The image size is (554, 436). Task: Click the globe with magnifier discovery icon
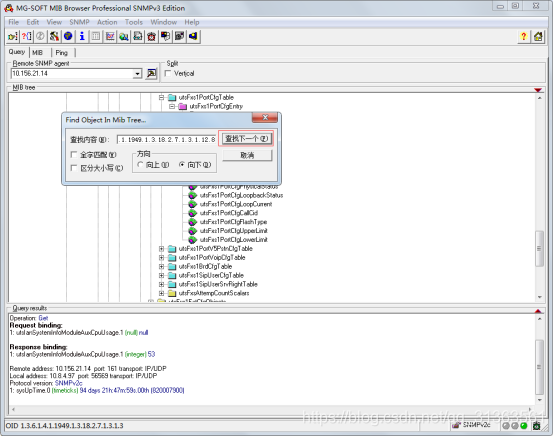coord(124,36)
